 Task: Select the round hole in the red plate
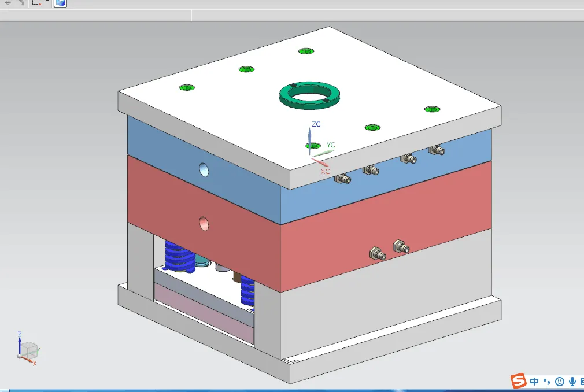[204, 223]
